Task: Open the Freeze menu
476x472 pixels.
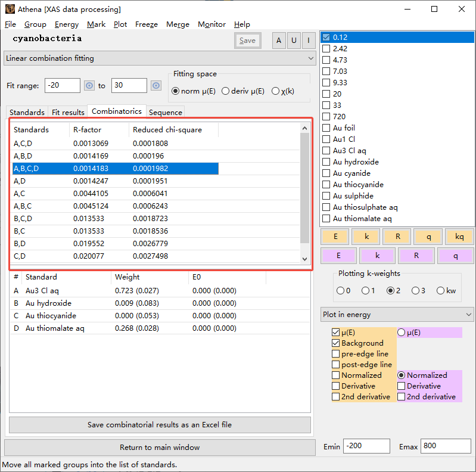Action: [x=147, y=24]
